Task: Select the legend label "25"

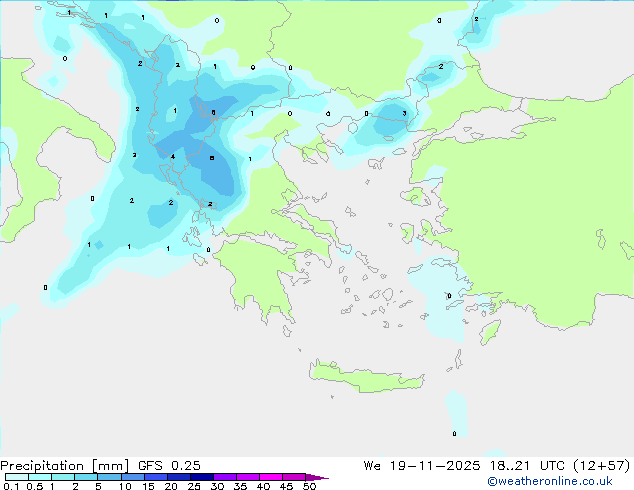Action: (x=194, y=486)
